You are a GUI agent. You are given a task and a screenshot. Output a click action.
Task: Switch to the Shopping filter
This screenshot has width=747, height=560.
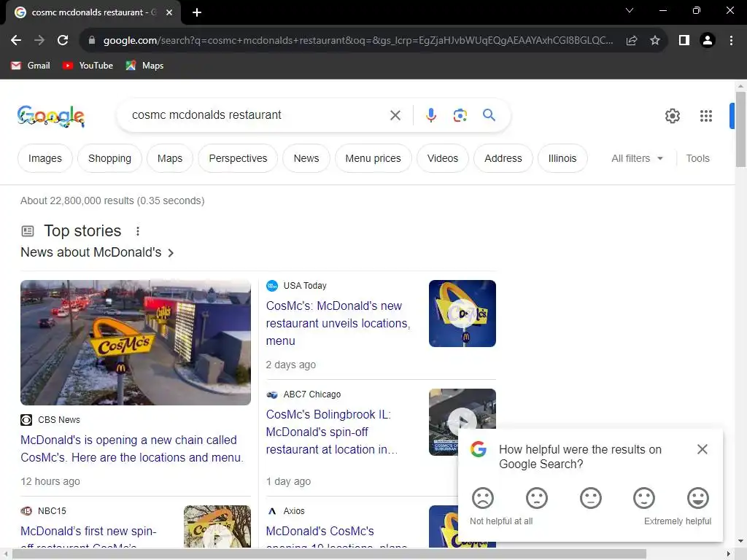[109, 158]
